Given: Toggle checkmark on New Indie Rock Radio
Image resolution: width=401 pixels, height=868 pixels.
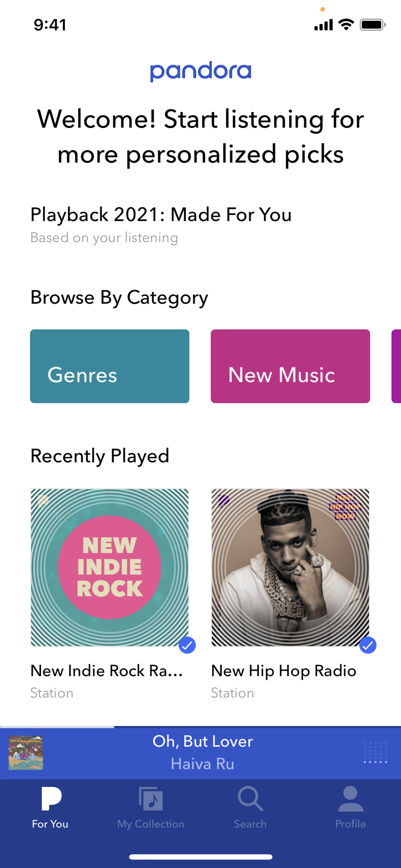Looking at the screenshot, I should (x=187, y=645).
